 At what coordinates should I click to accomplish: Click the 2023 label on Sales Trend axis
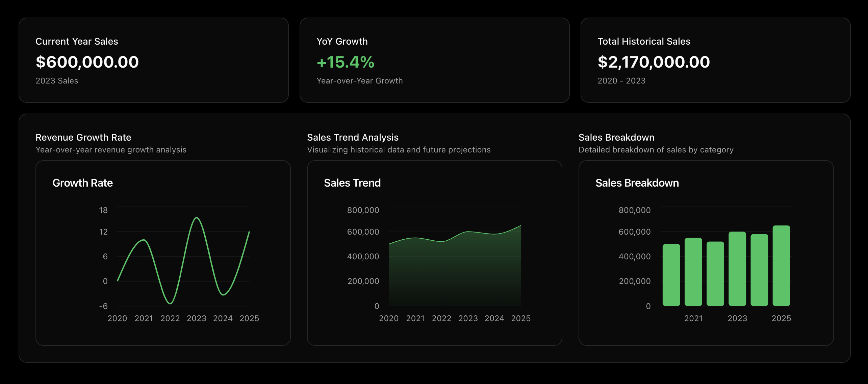[x=468, y=318]
